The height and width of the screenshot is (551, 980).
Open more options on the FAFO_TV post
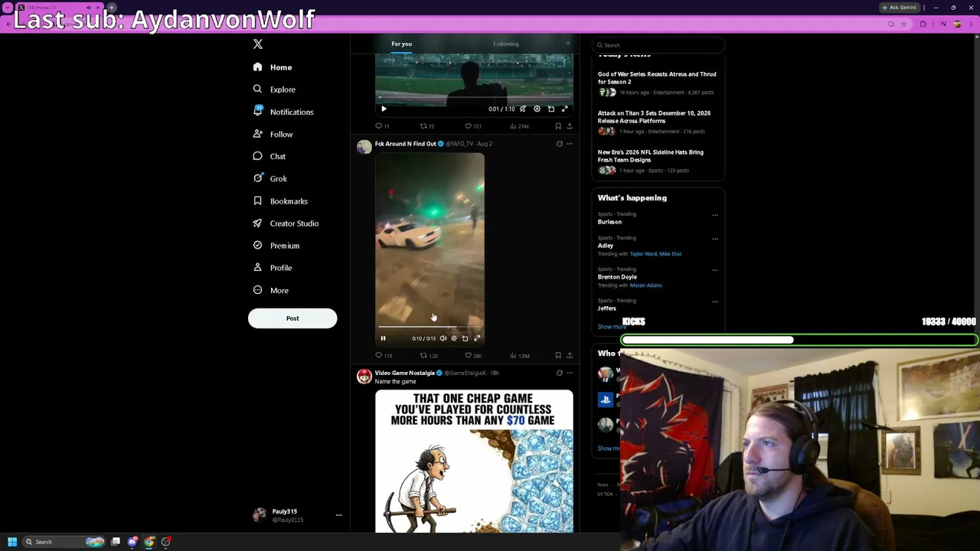pos(569,144)
